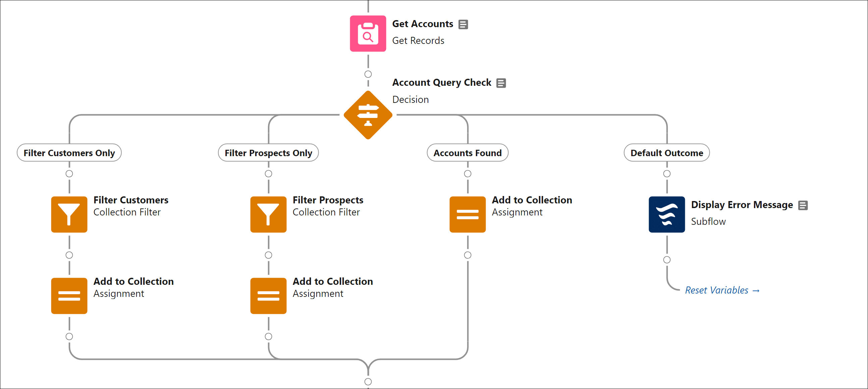Follow the Reset Variables connector link

(722, 290)
